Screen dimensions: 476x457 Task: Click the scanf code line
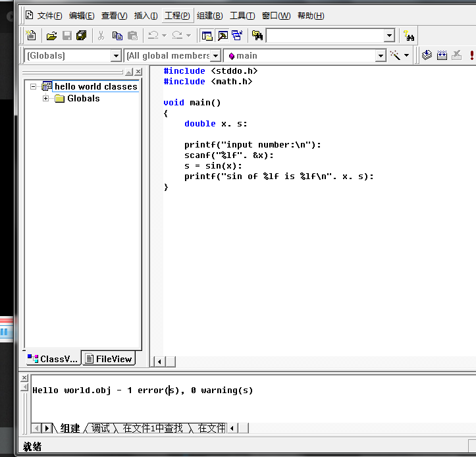(x=229, y=155)
